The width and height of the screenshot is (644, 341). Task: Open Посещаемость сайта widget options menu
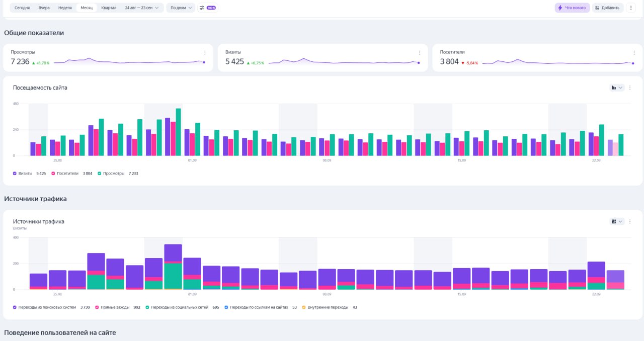point(630,88)
